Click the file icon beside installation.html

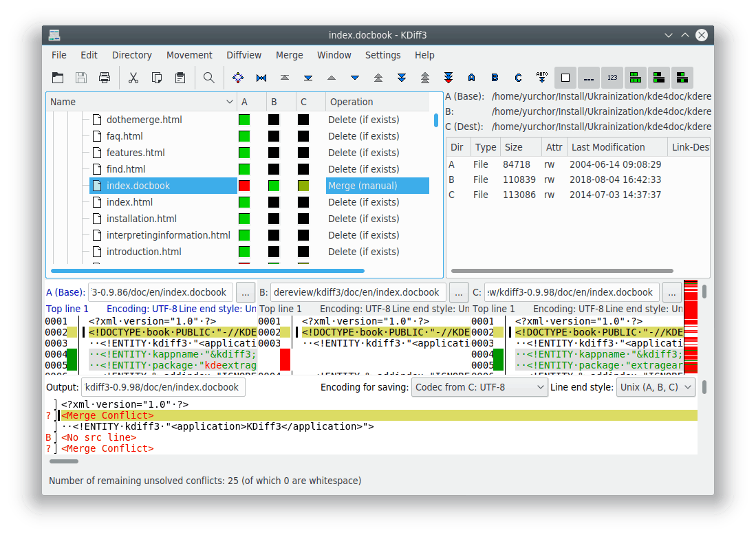[97, 219]
